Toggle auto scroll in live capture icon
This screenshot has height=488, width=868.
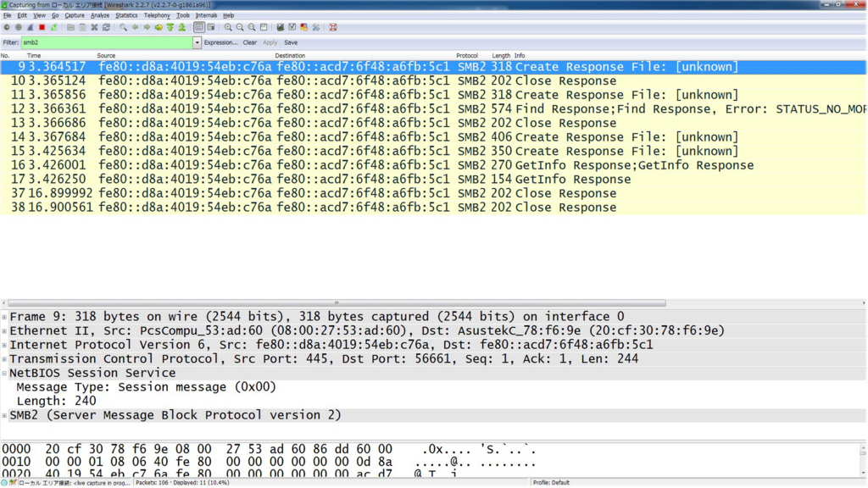(x=211, y=27)
